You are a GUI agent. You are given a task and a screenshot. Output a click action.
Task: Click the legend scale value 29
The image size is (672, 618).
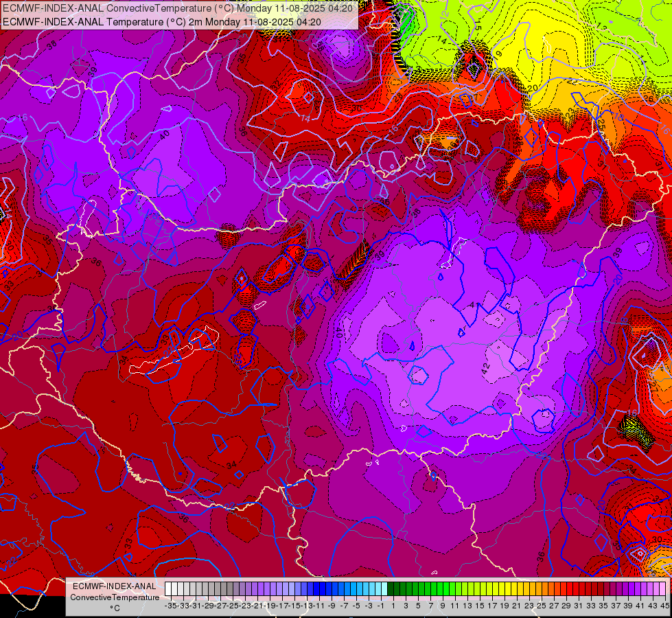pos(566,606)
